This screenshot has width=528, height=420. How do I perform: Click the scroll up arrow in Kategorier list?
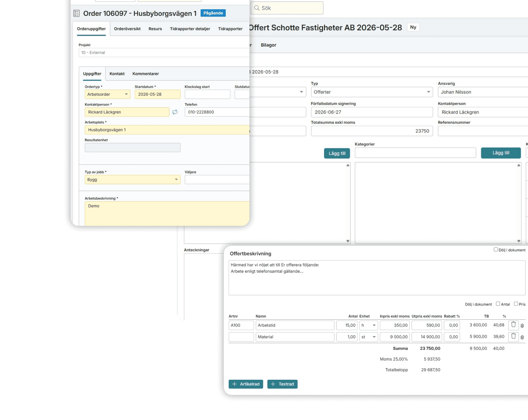(x=519, y=165)
